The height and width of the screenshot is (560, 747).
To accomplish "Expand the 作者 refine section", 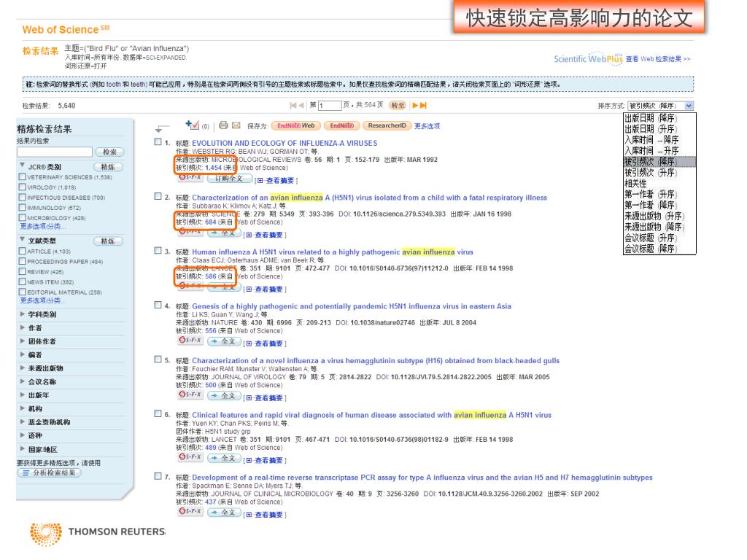I will (x=23, y=327).
